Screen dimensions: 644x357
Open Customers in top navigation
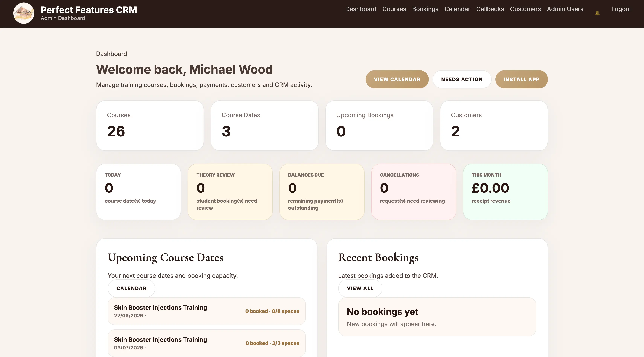[x=525, y=9]
